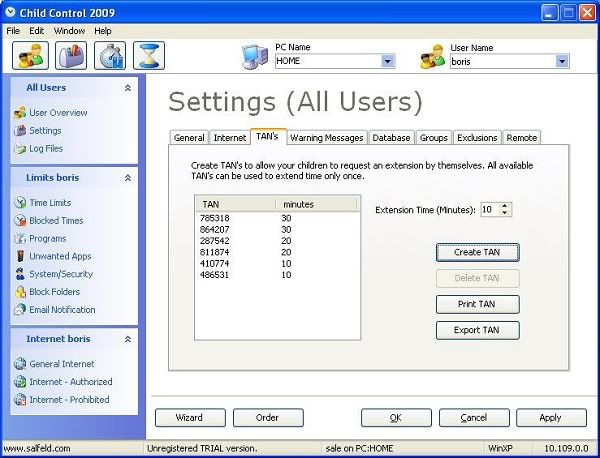Viewport: 600px width, 458px height.
Task: Open the PC Name dropdown
Action: coord(388,61)
